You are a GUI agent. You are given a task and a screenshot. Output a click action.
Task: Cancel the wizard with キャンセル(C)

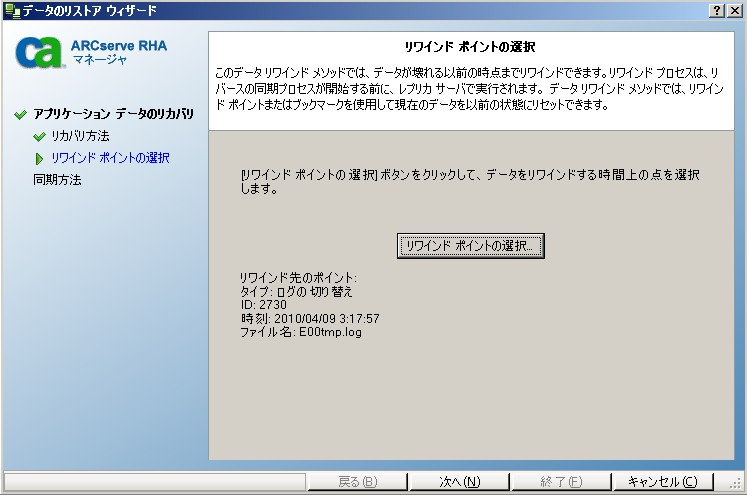click(x=662, y=482)
